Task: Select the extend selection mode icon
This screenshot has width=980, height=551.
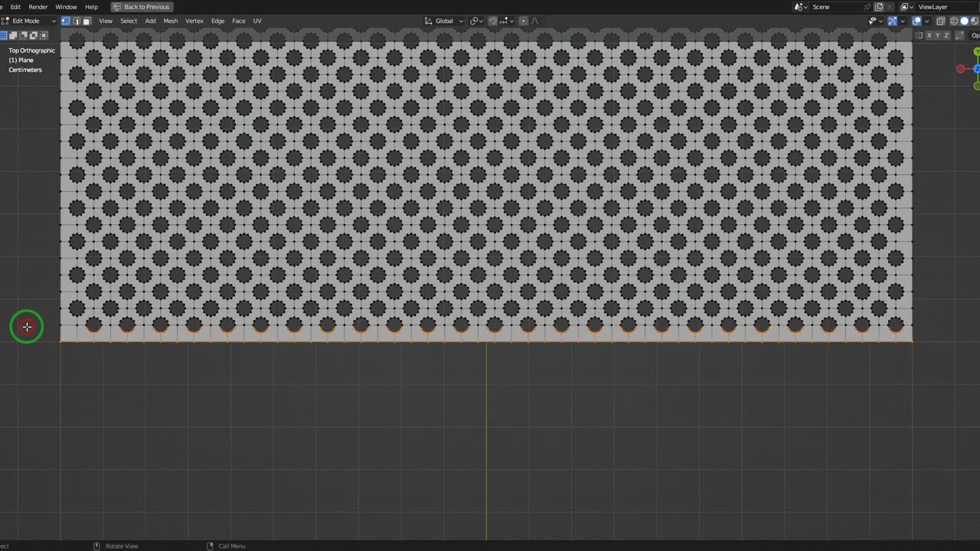Action: pos(13,35)
